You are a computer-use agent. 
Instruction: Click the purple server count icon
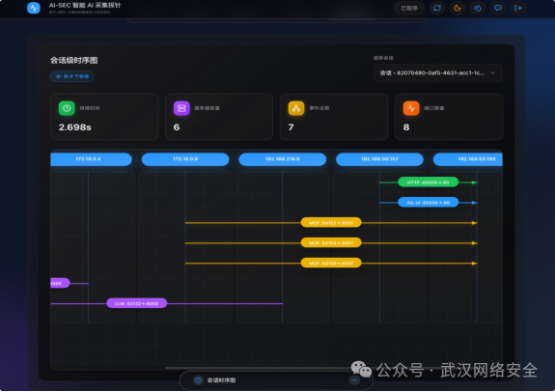[x=181, y=108]
